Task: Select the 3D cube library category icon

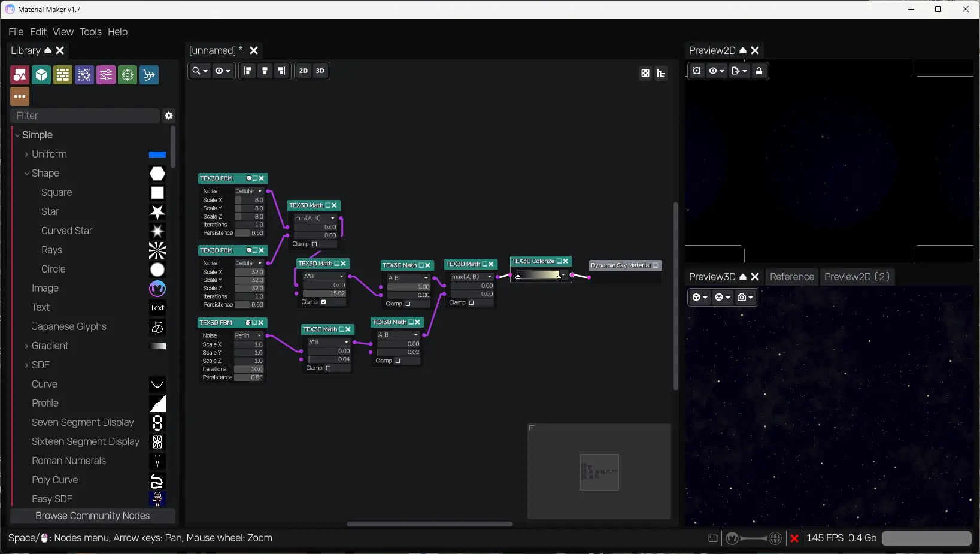Action: click(x=41, y=75)
